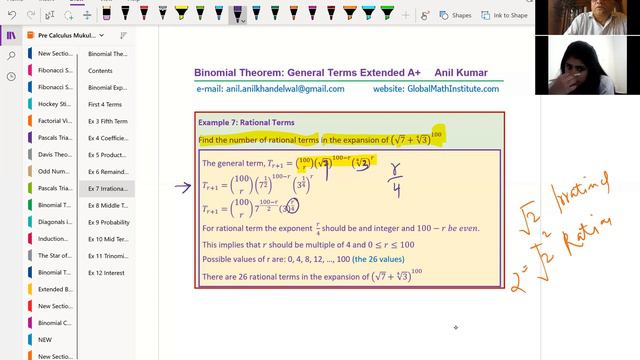Select the Ex 12 Interest page
The height and width of the screenshot is (360, 640).
(107, 273)
